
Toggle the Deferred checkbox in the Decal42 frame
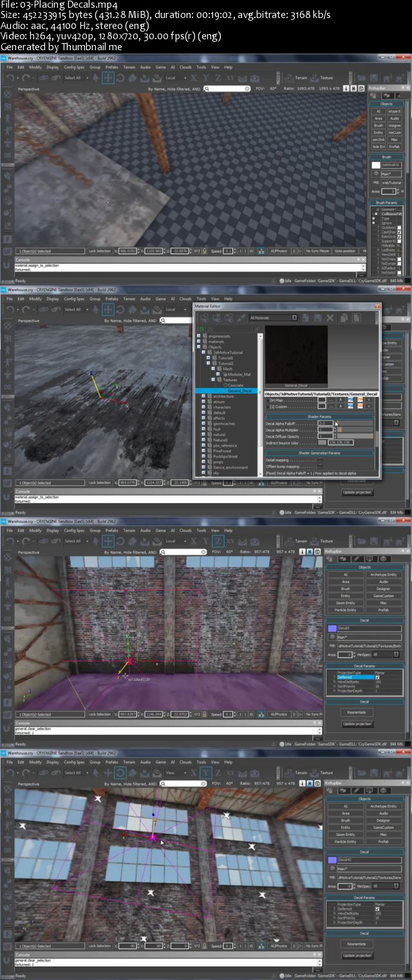(x=377, y=909)
